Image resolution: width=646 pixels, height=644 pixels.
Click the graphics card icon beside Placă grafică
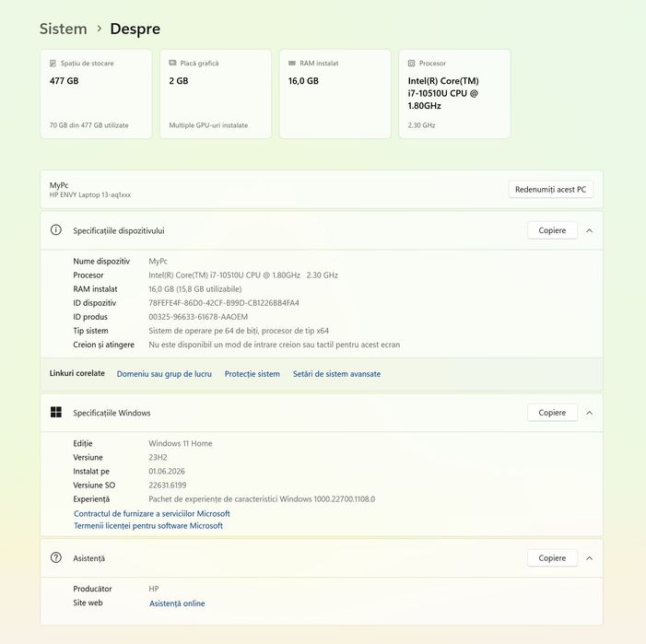point(172,63)
